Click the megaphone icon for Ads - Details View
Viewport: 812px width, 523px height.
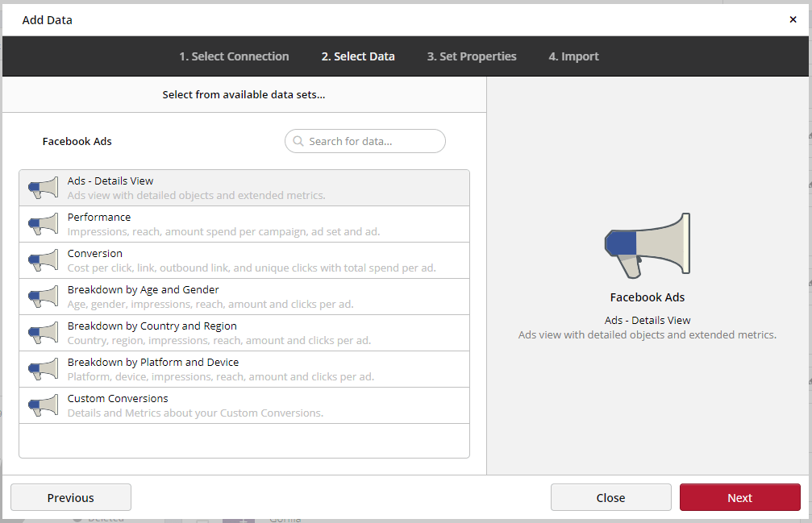(x=44, y=188)
